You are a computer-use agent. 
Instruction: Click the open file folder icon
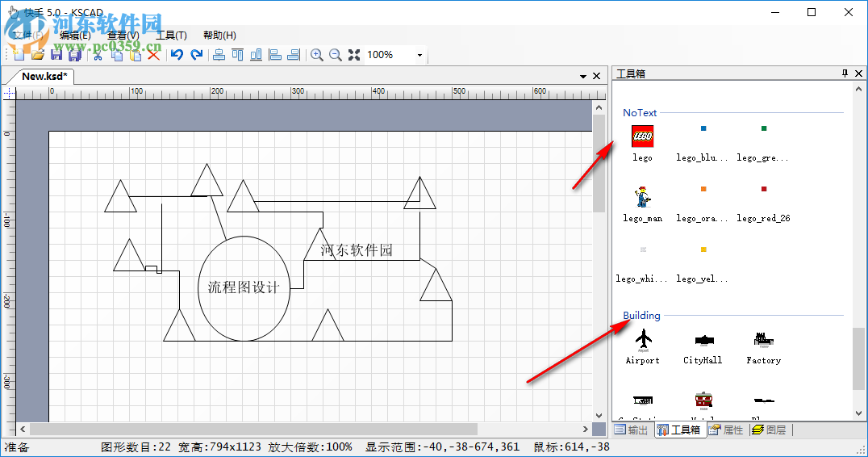pos(38,54)
